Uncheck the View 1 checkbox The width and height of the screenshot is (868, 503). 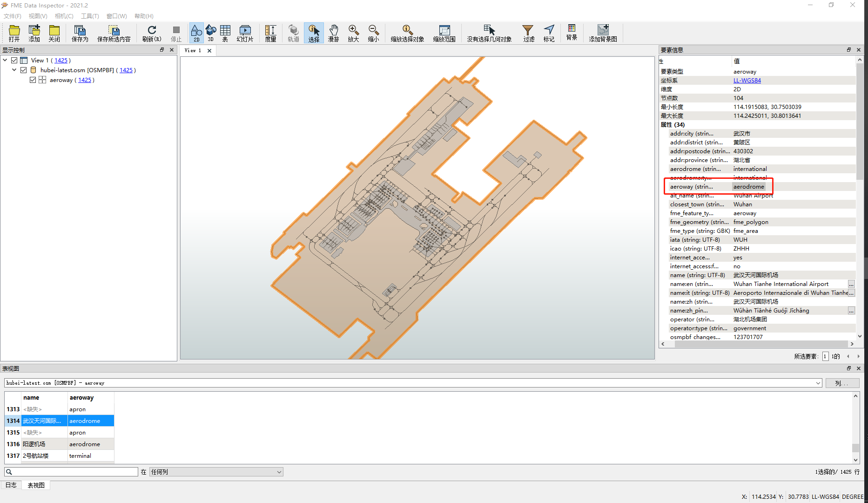pos(14,61)
